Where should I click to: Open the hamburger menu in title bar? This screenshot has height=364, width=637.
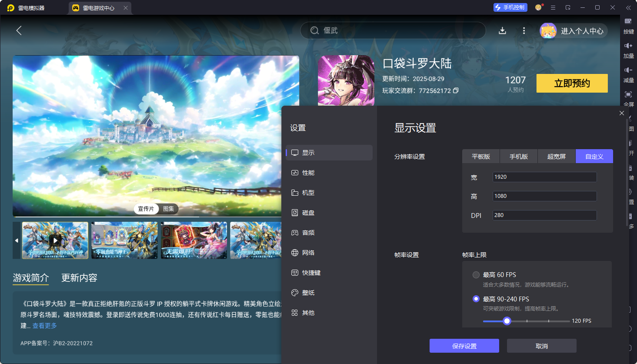click(x=553, y=7)
